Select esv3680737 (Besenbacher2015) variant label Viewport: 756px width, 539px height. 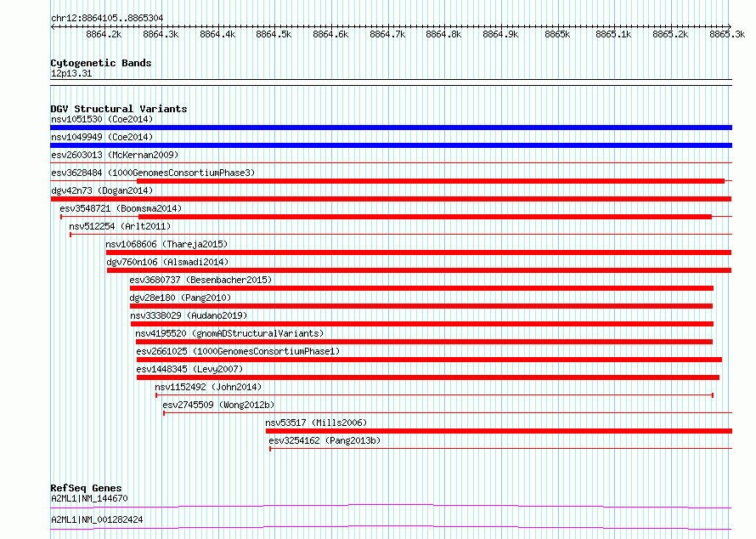pos(200,280)
